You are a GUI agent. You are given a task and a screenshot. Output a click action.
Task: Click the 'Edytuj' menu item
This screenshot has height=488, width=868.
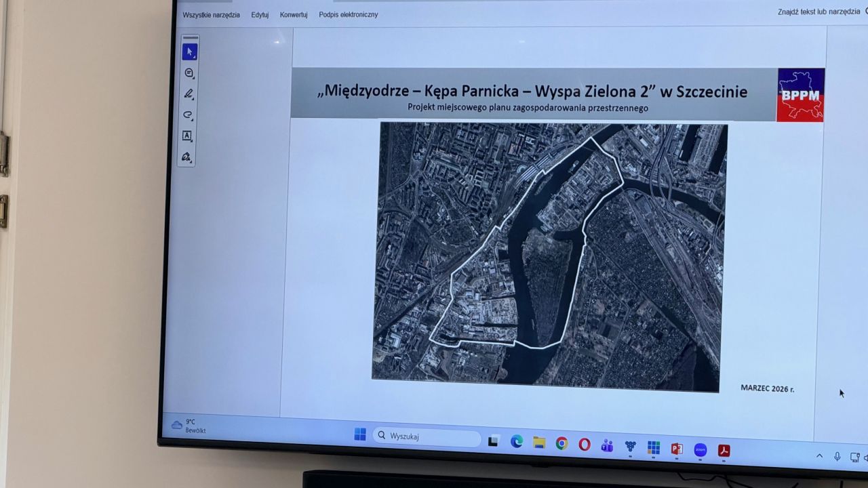(260, 15)
